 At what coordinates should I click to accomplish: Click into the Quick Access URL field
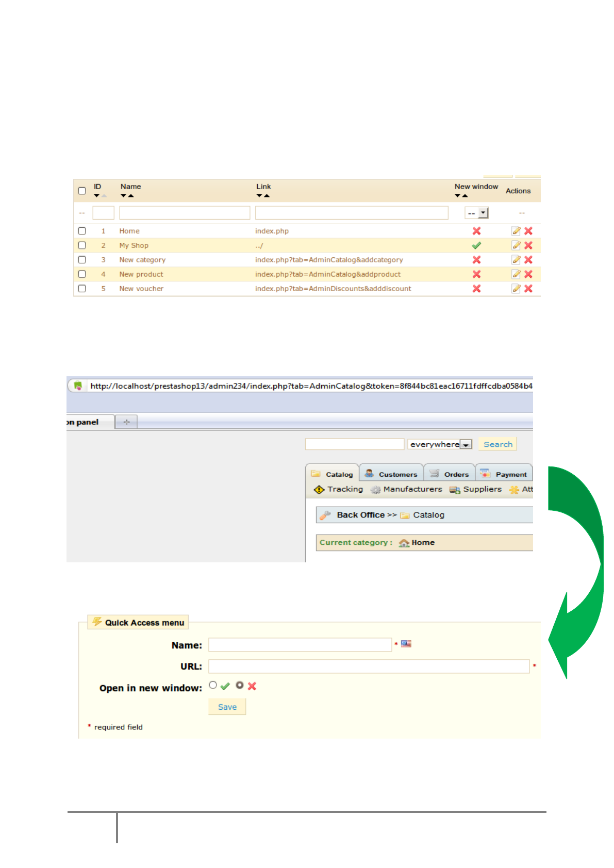pos(369,666)
